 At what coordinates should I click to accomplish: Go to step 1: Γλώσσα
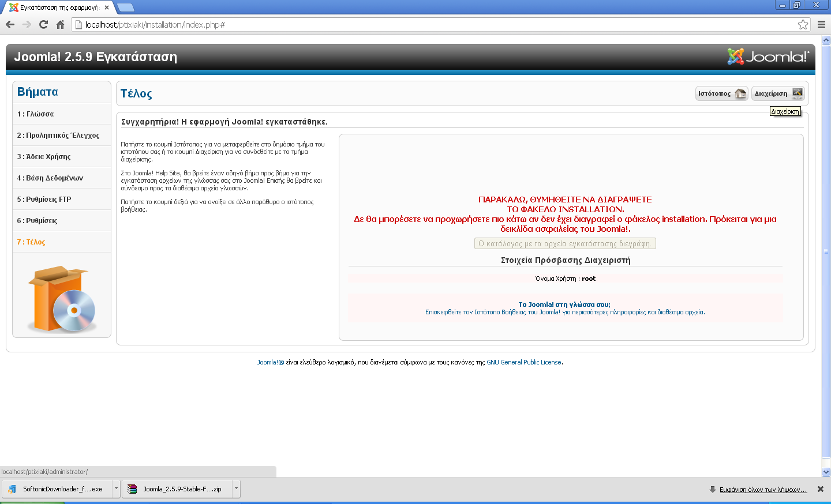[x=62, y=114]
